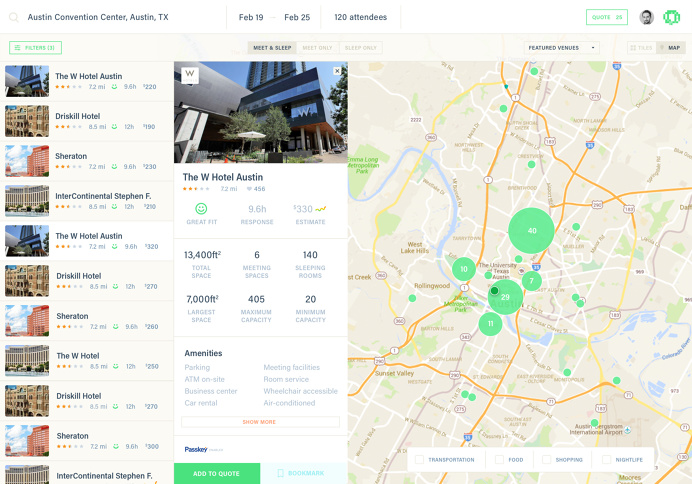Click the Wheelchair accessible amenity
This screenshot has height=484, width=692.
click(300, 391)
